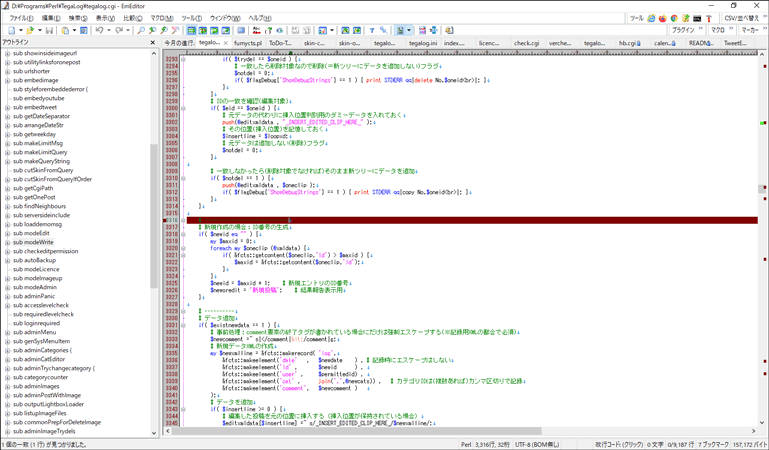Collapse code fold at line 3300
The image size is (769, 450).
coord(183,108)
